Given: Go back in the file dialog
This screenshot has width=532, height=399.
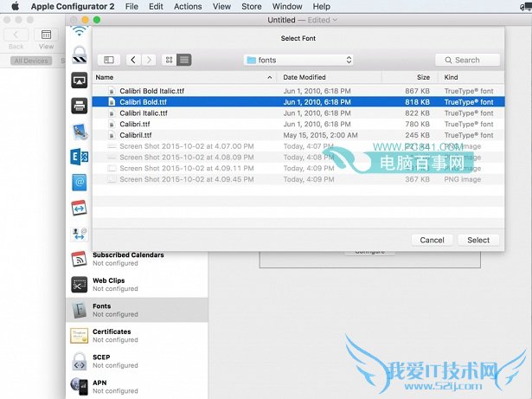Looking at the screenshot, I should [133, 60].
